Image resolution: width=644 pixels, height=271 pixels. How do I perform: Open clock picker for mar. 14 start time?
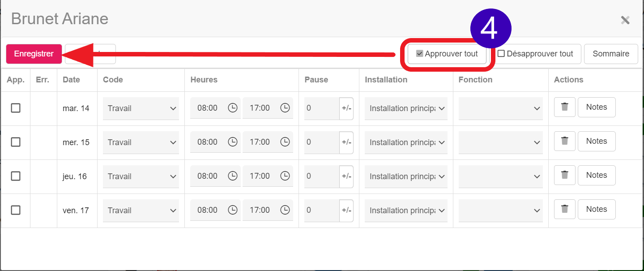click(x=233, y=108)
